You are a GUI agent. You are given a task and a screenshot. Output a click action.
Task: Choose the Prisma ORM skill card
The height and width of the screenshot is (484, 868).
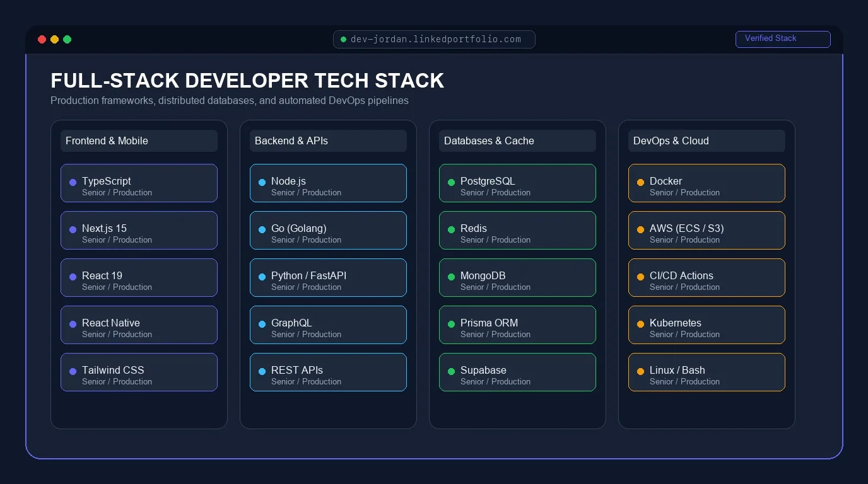(517, 325)
